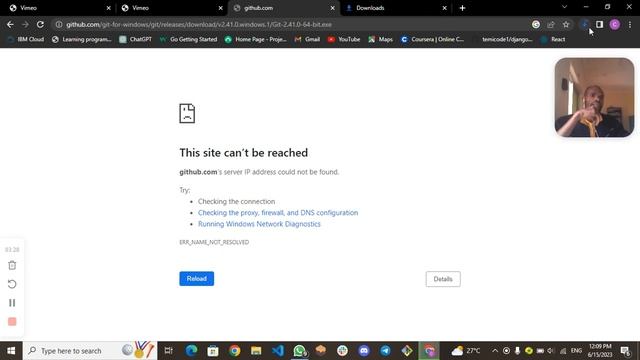Share this page icon

pos(551,24)
